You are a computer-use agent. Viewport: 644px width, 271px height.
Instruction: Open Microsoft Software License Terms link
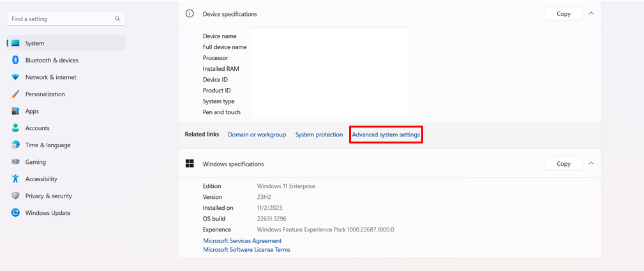pyautogui.click(x=246, y=249)
